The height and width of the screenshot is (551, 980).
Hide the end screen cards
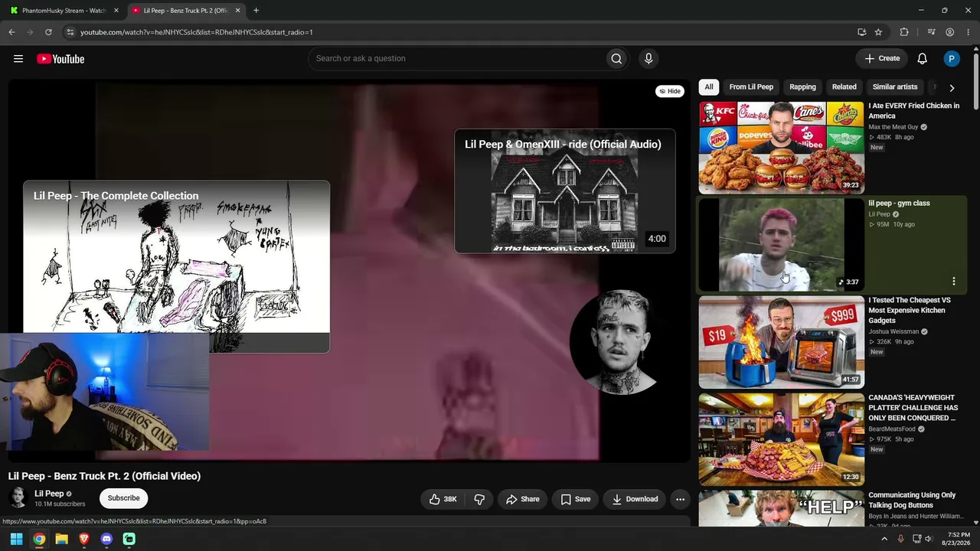(670, 91)
